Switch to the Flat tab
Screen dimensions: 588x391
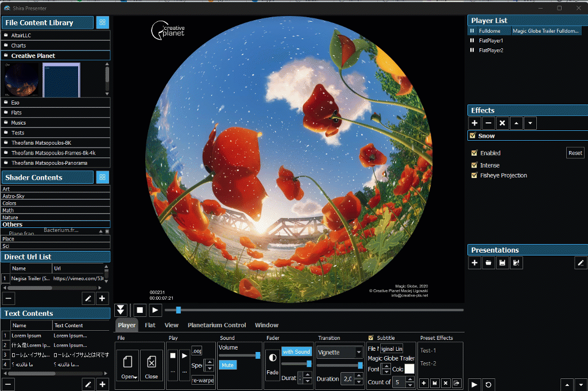point(150,325)
